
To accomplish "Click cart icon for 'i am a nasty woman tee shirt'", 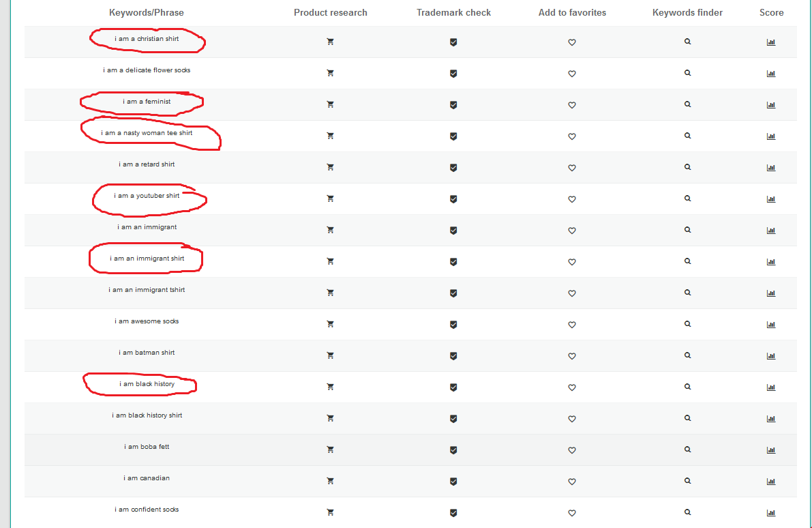I will 331,136.
